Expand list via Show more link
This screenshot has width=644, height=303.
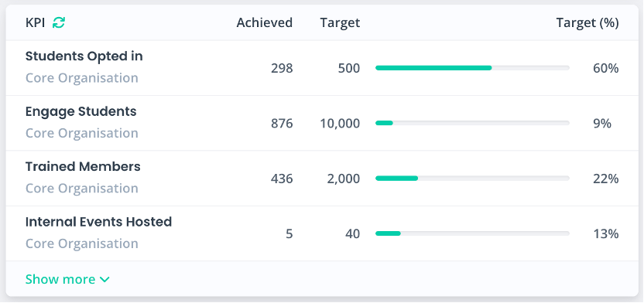pos(67,279)
